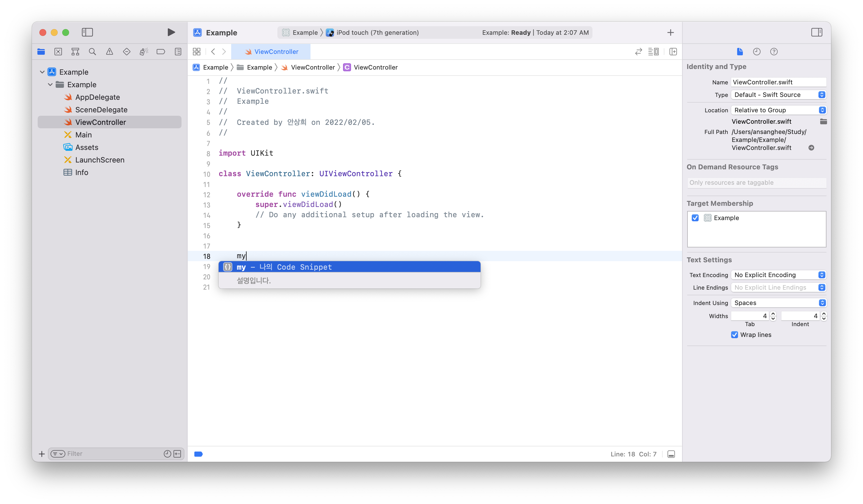Viewport: 863px width, 504px height.
Task: Open the Find navigator magnifier icon
Action: coord(92,52)
